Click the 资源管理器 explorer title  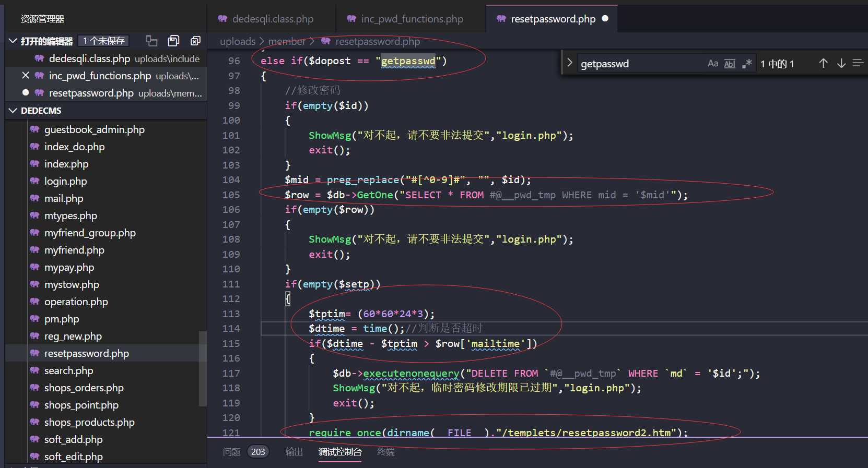coord(42,19)
